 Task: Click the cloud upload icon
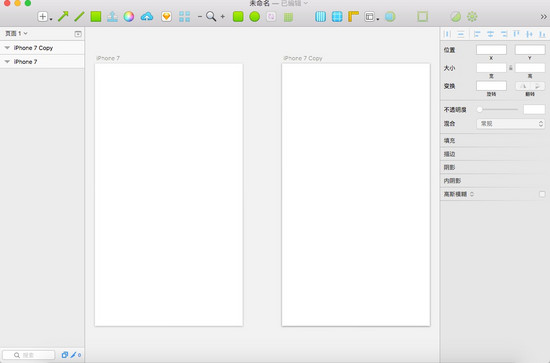point(147,16)
